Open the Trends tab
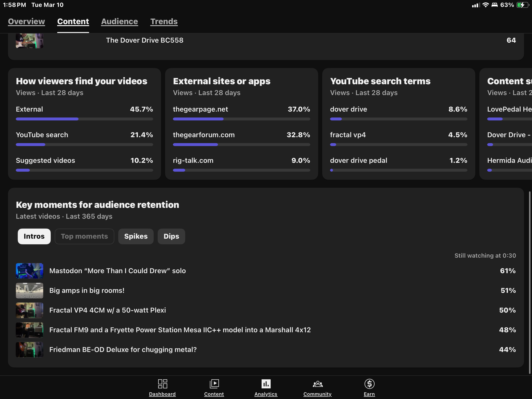This screenshot has width=532, height=399. (x=164, y=21)
